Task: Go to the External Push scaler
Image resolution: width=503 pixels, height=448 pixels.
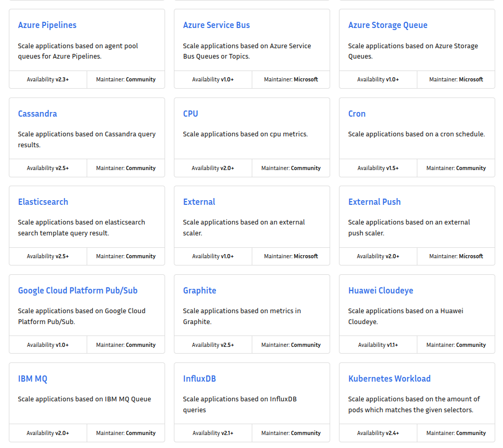Action: point(374,202)
